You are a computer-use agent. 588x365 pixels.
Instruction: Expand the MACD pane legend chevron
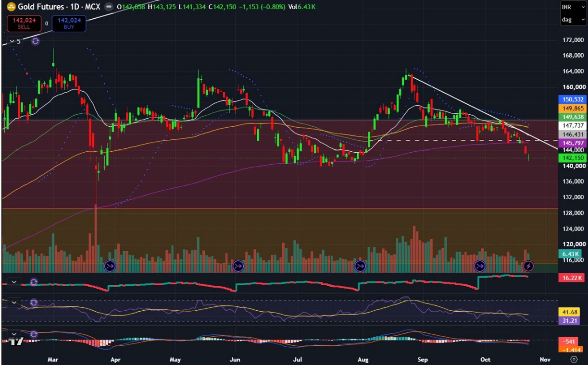point(14,334)
